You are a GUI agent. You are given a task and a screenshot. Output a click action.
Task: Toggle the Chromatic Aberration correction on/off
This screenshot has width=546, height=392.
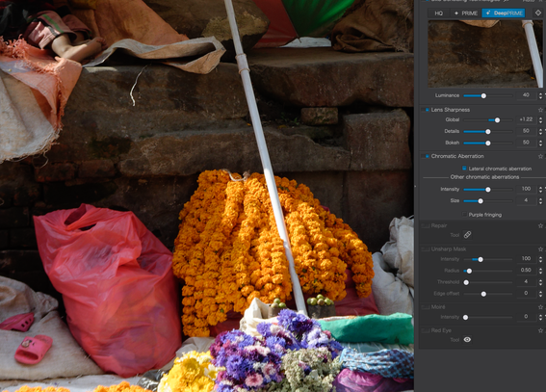427,156
